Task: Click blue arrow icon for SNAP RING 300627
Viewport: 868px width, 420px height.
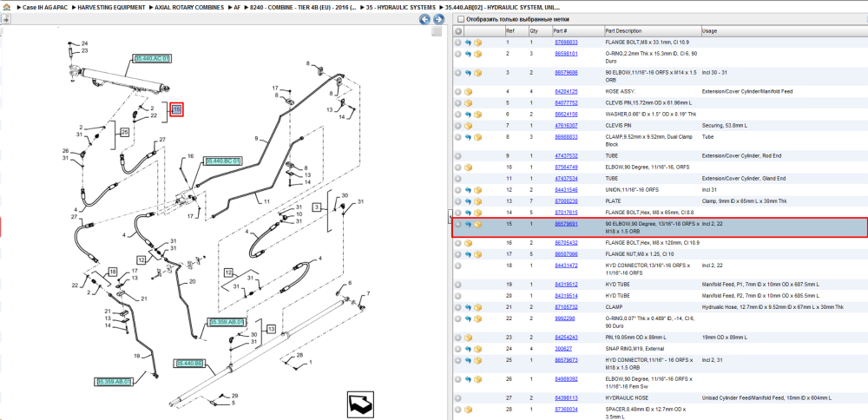Action: pyautogui.click(x=468, y=349)
